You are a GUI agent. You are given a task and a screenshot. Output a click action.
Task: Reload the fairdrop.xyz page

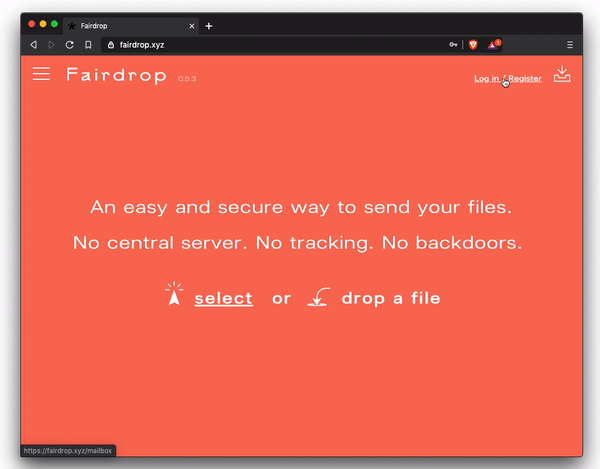[69, 45]
